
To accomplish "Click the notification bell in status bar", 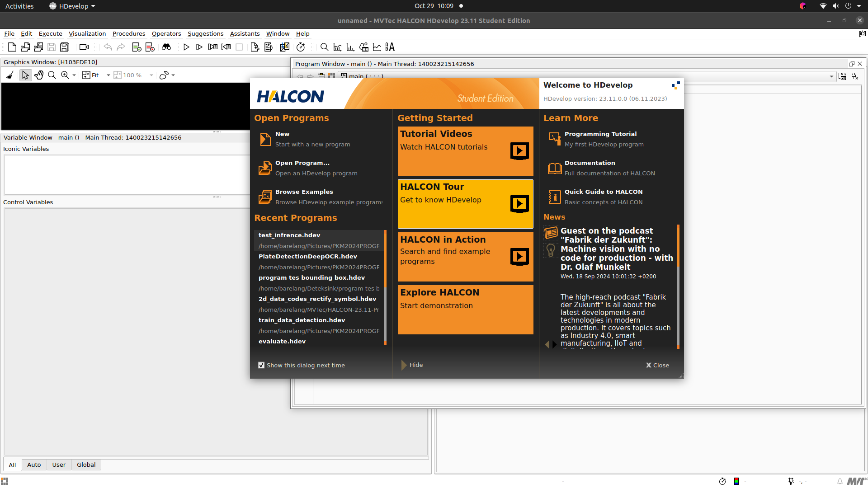I will (840, 481).
